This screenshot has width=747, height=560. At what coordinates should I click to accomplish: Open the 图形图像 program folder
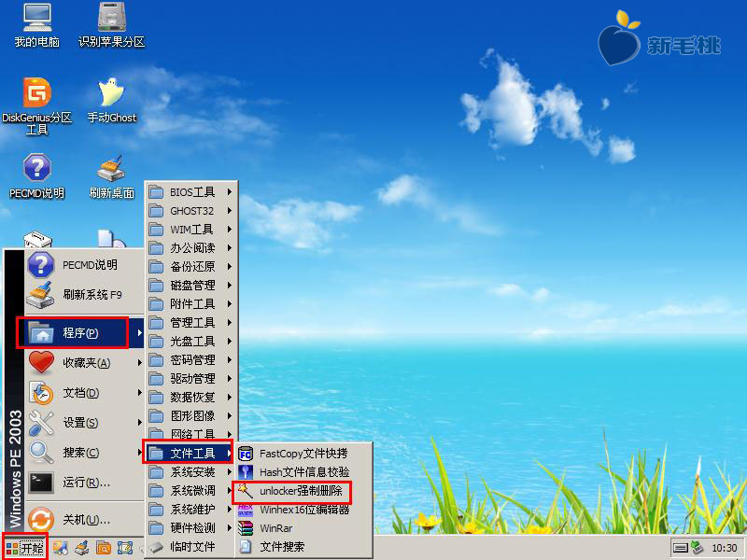[x=191, y=415]
